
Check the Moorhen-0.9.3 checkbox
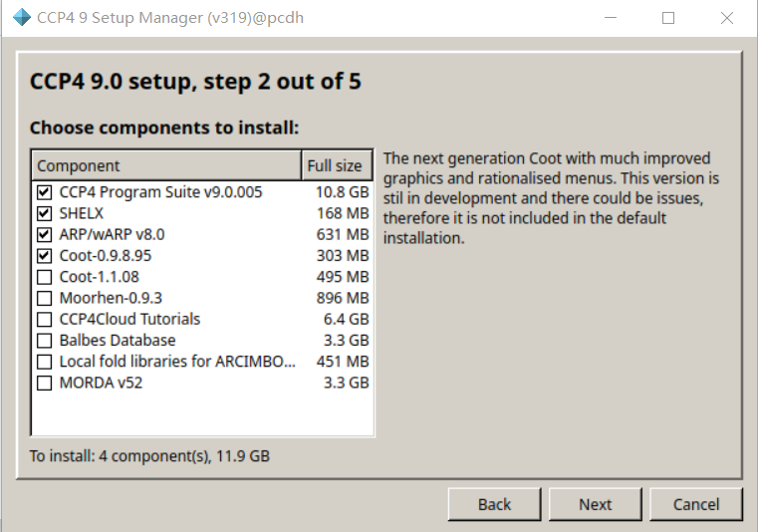click(44, 299)
